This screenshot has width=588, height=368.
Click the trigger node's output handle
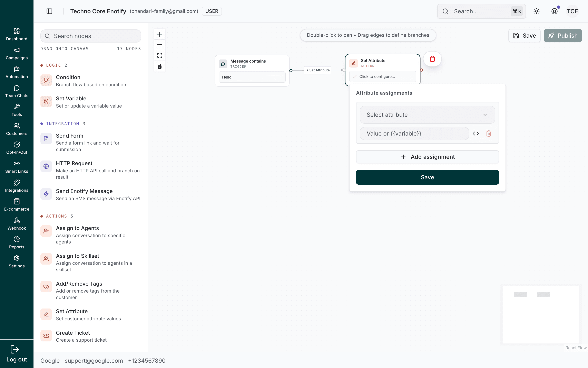pos(291,71)
